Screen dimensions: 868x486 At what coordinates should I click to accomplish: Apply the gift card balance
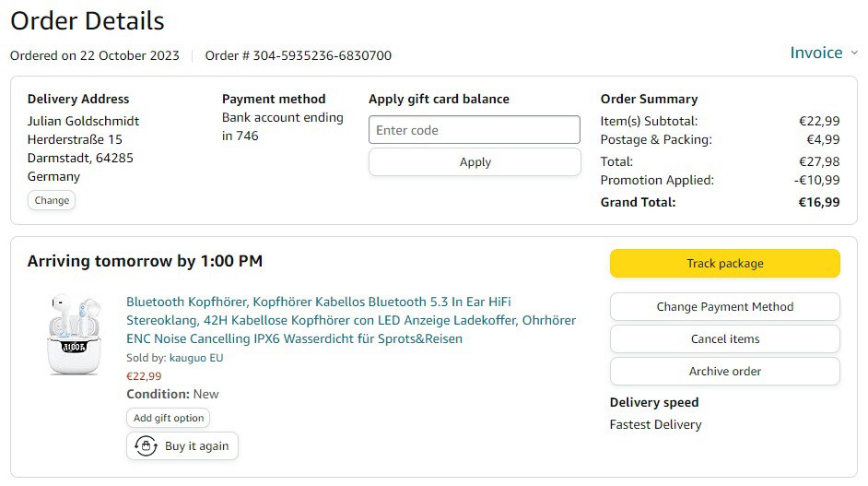tap(475, 162)
